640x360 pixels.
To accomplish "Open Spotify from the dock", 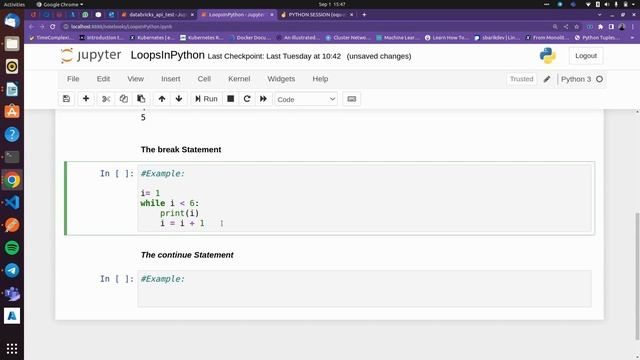I will (x=12, y=248).
